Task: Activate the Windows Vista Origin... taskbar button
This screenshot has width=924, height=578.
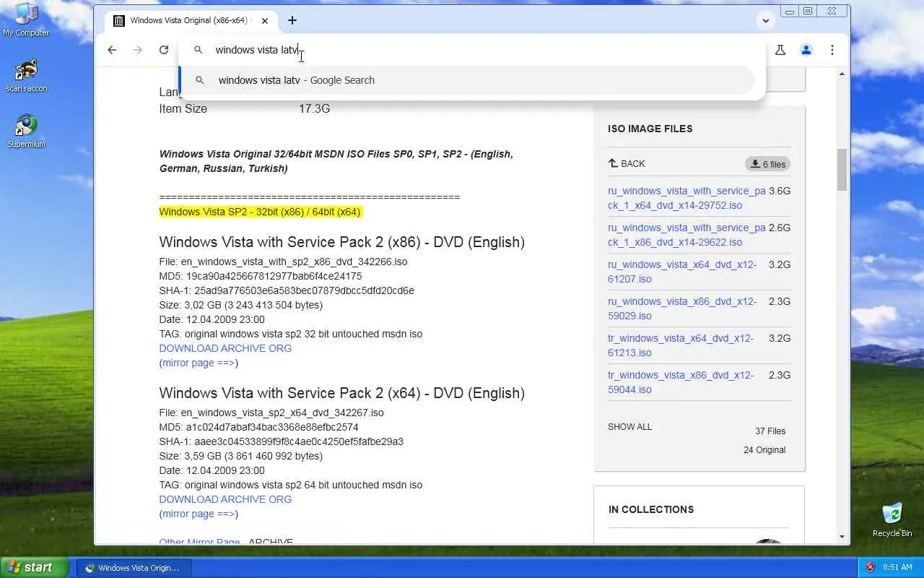Action: coord(133,568)
